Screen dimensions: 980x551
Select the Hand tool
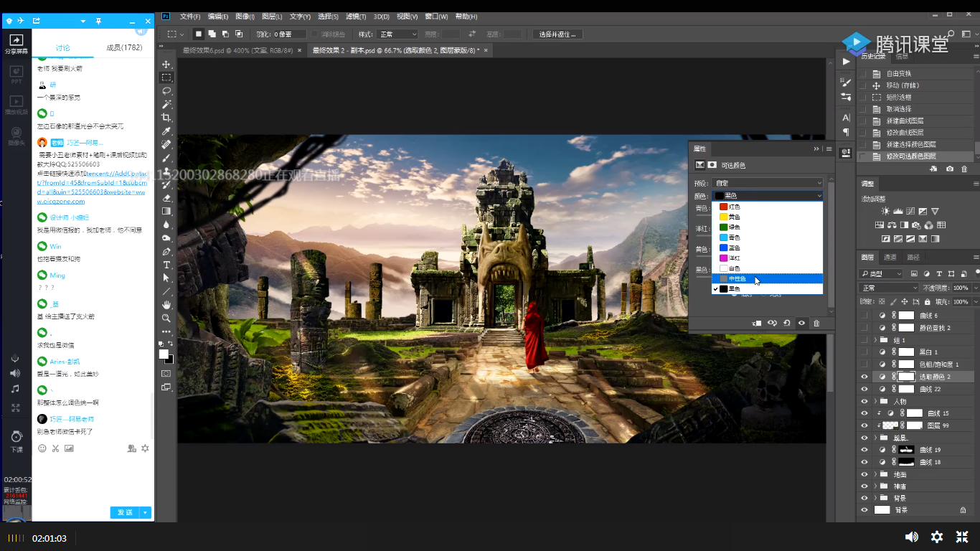point(166,305)
